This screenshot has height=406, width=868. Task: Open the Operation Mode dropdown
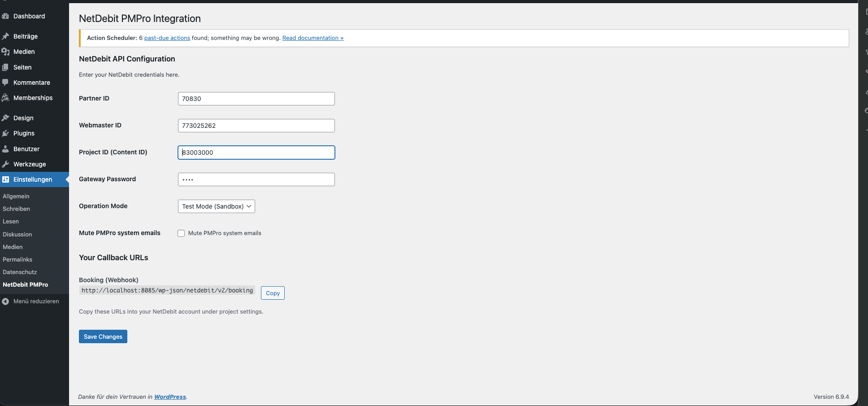(x=217, y=206)
